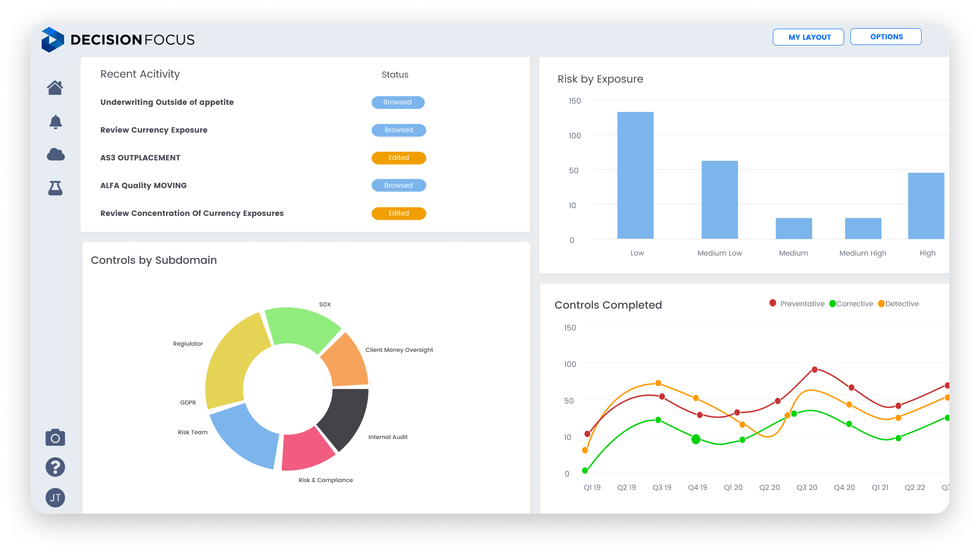Screen dimensions: 980x552
Task: Click the MY LAYOUT button
Action: (x=808, y=36)
